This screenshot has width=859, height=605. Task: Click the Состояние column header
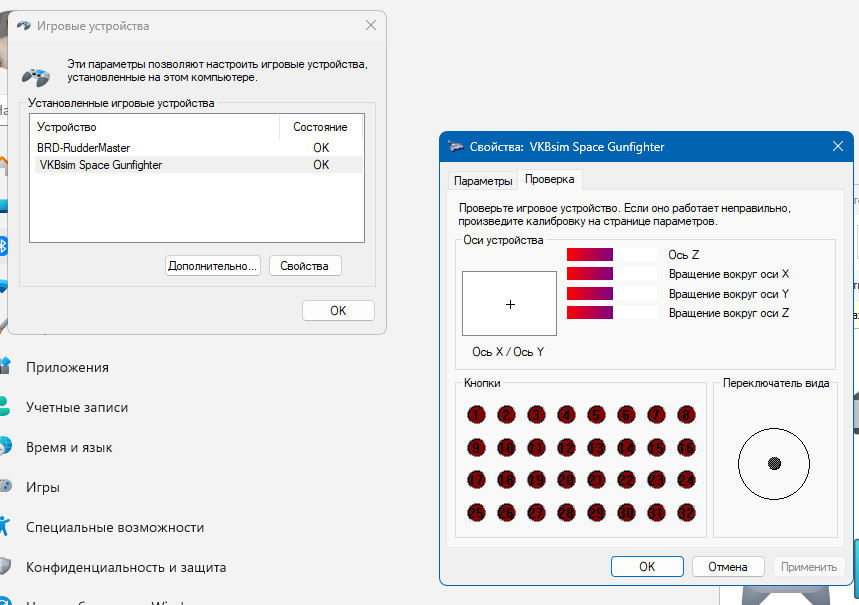point(320,127)
